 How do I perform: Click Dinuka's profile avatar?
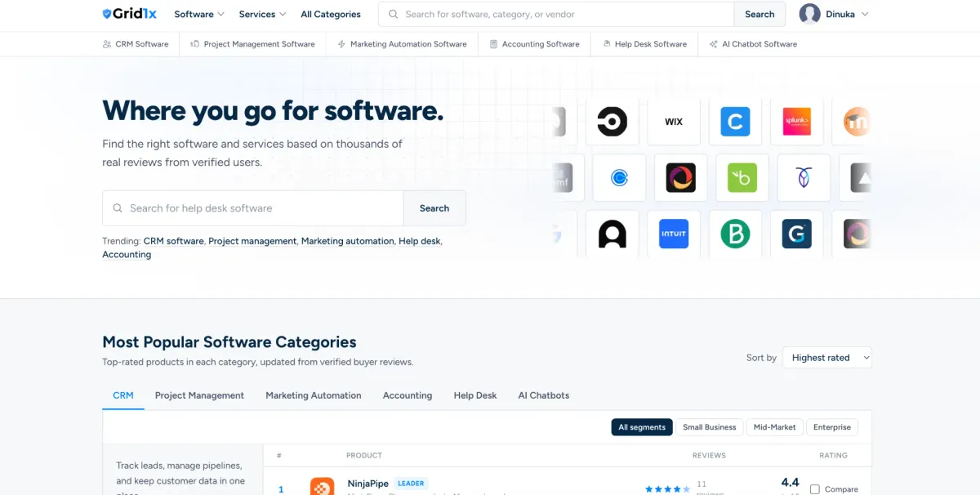(x=809, y=14)
